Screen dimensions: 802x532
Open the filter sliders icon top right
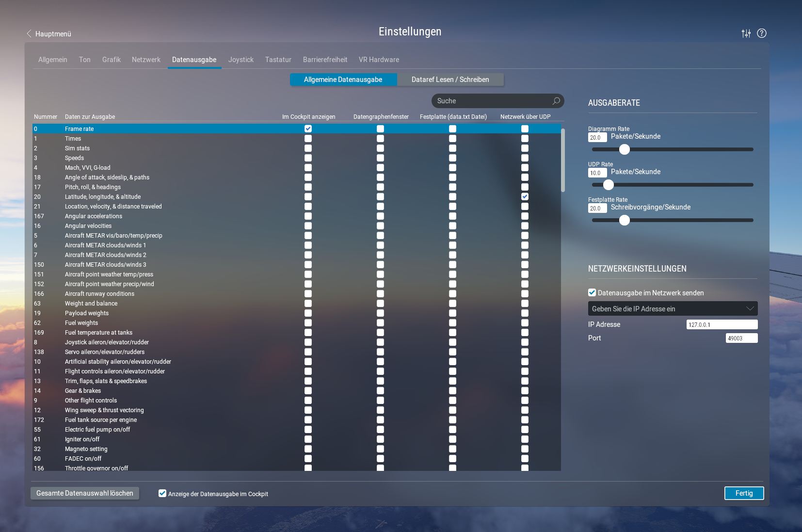click(745, 33)
